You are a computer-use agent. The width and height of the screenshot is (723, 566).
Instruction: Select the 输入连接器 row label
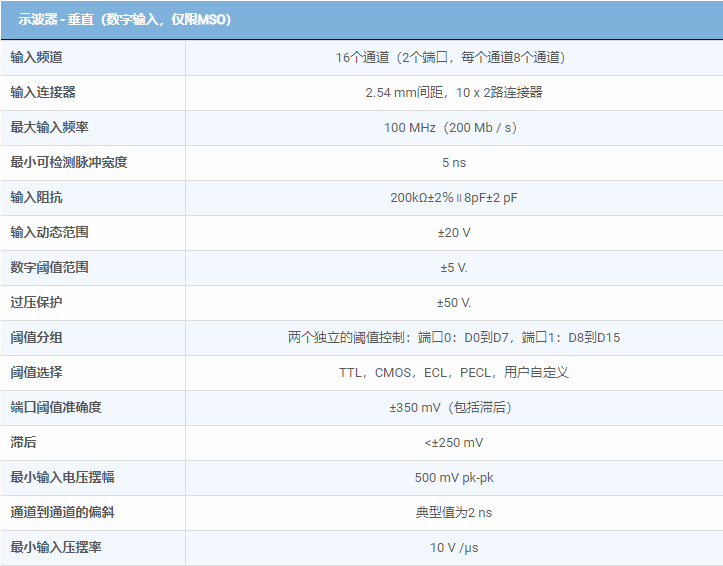(x=43, y=92)
